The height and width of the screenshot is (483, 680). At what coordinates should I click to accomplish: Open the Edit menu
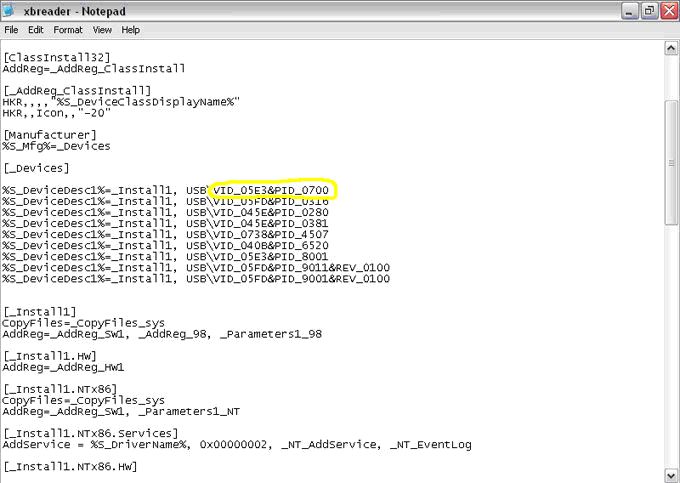35,30
